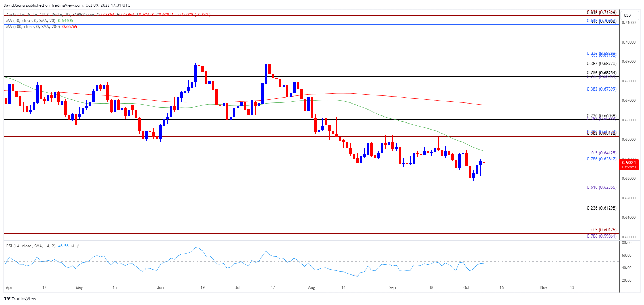644x305 pixels.
Task: Click the RSI axis 60.00 label
Action: tap(626, 255)
